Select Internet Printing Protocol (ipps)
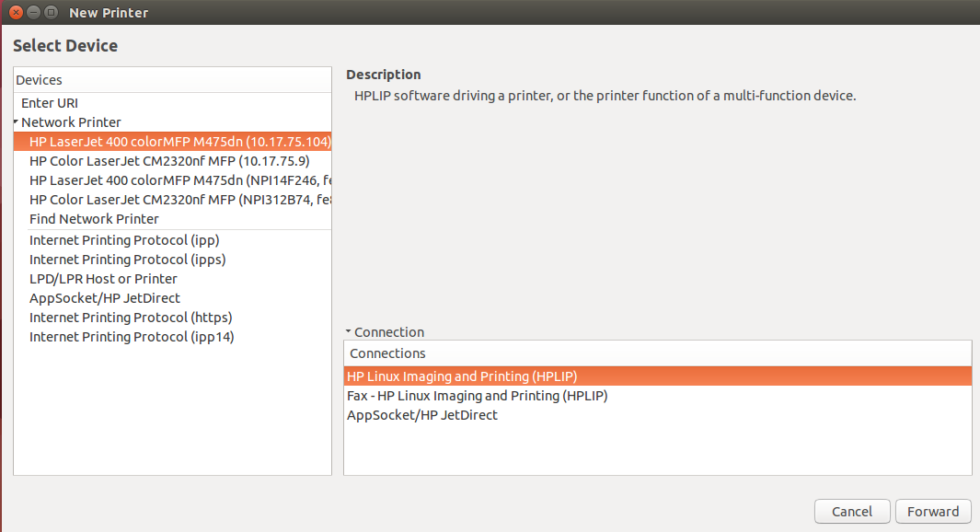The image size is (980, 532). [x=127, y=259]
